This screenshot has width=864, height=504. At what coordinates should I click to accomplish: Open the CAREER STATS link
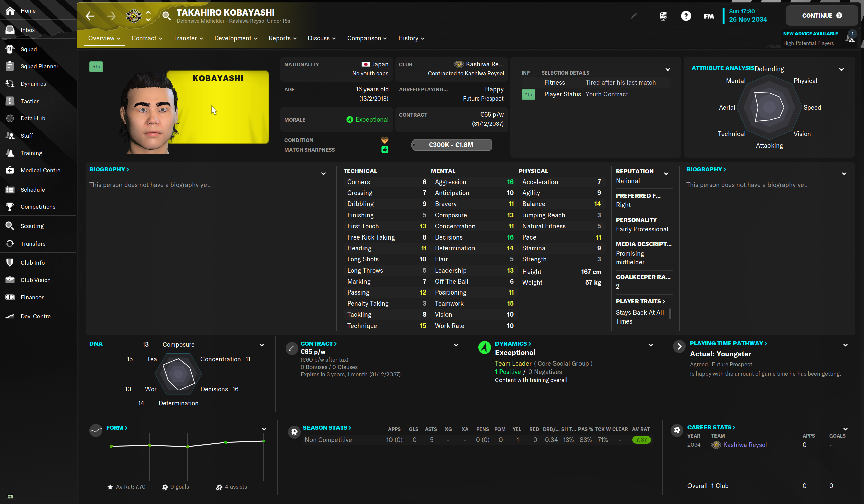click(x=711, y=427)
